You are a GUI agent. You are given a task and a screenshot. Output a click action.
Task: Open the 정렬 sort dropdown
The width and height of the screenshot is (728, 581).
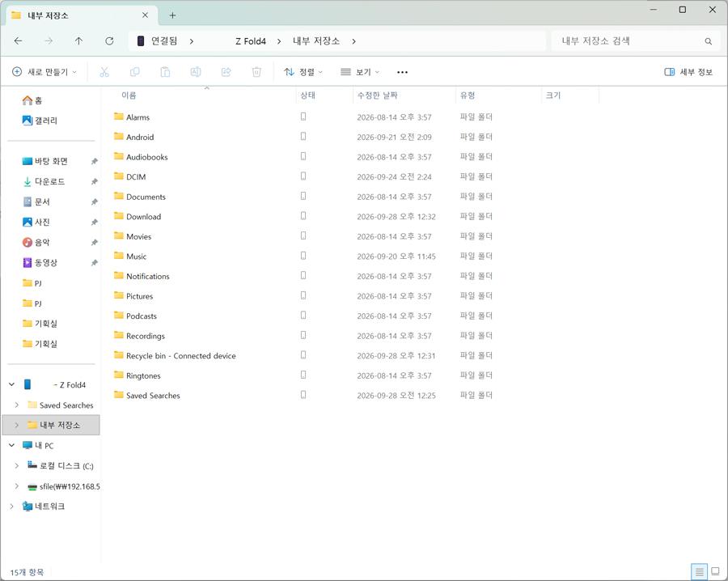click(x=303, y=72)
